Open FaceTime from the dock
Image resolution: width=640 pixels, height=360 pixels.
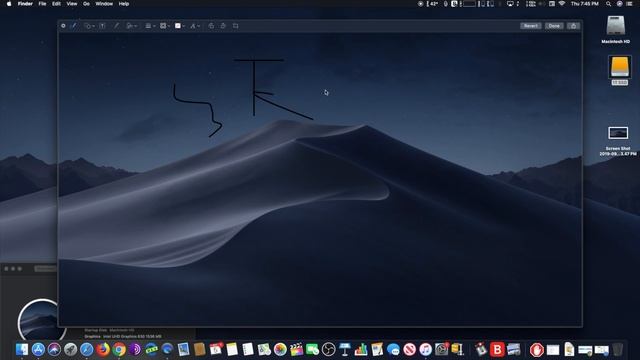pos(312,349)
